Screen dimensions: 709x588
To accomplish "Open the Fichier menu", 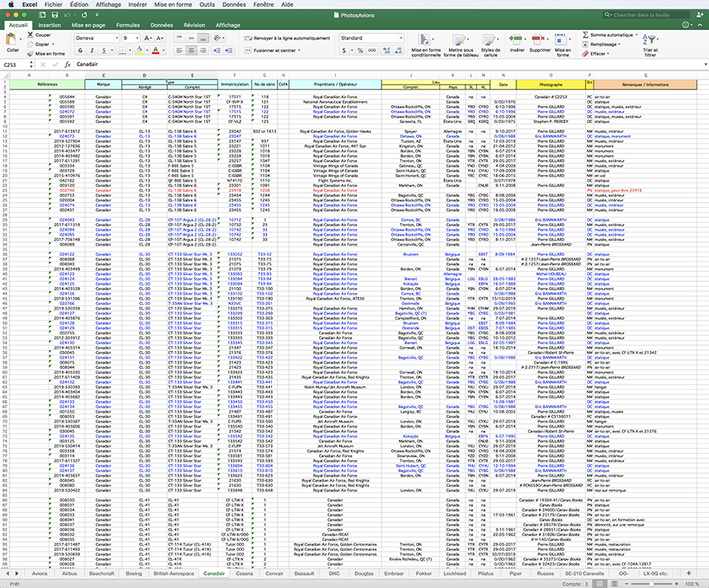I will [53, 4].
